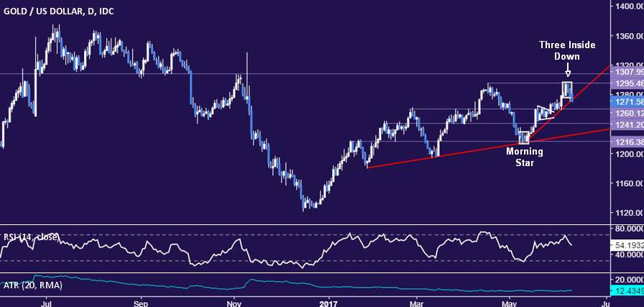This screenshot has width=644, height=307.
Task: Click the RSI 40.0000 scale value
Action: pos(628,255)
